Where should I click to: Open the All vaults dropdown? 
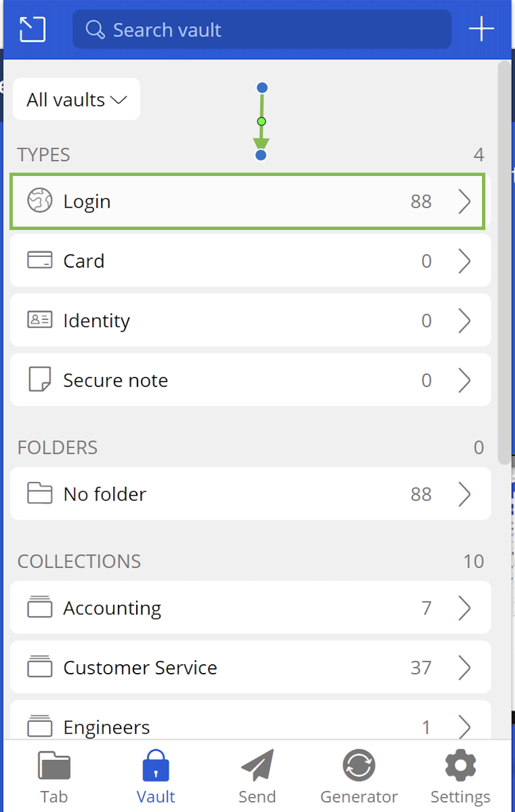tap(76, 100)
